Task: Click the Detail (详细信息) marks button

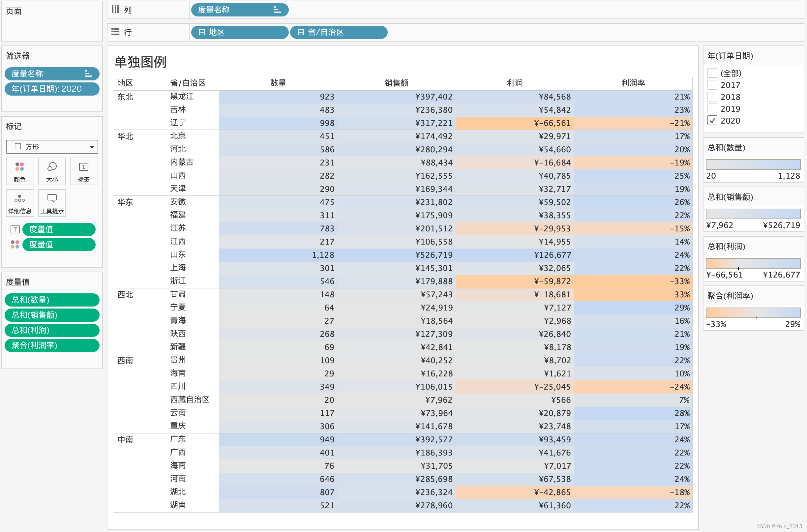Action: [x=20, y=204]
